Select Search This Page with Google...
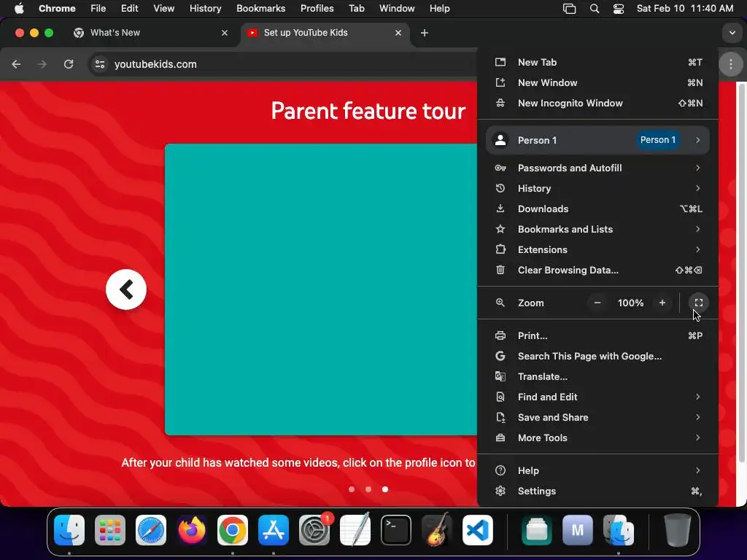The height and width of the screenshot is (560, 747). [597, 356]
